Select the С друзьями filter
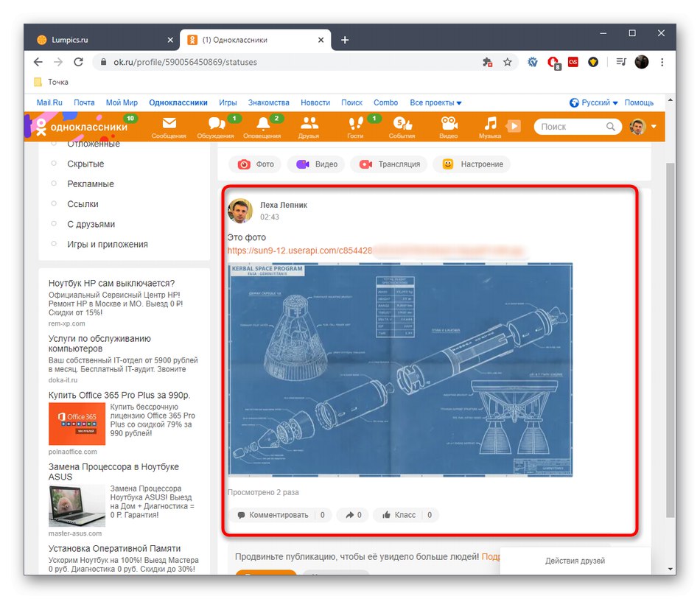The width and height of the screenshot is (700, 599). pos(91,224)
